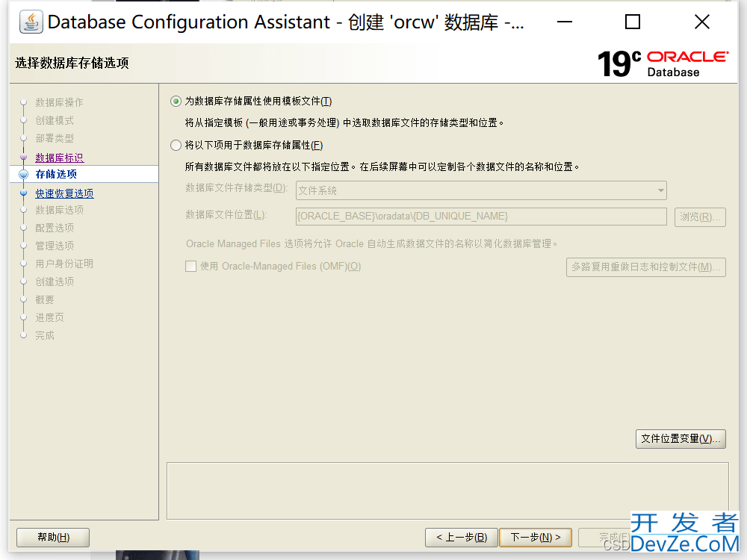Image resolution: width=747 pixels, height=560 pixels.
Task: Go to 数据库标识 step link
Action: pos(60,158)
